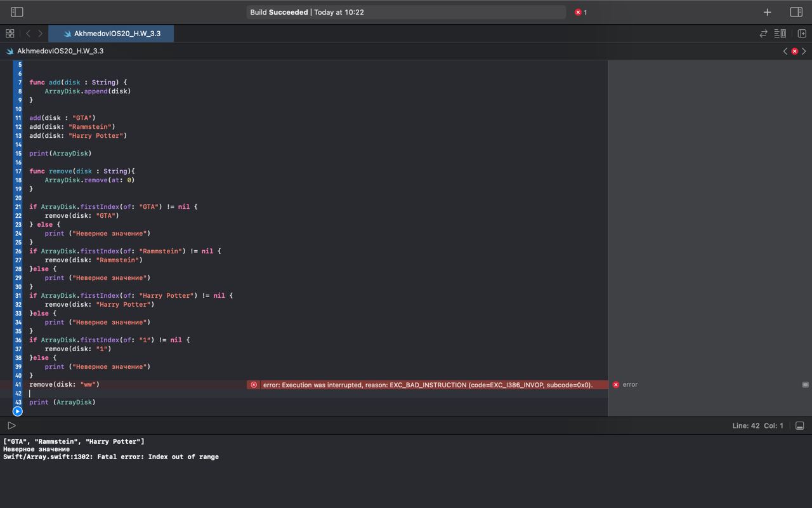
Task: Click remove(disk: "ww") on line 41
Action: (64, 385)
